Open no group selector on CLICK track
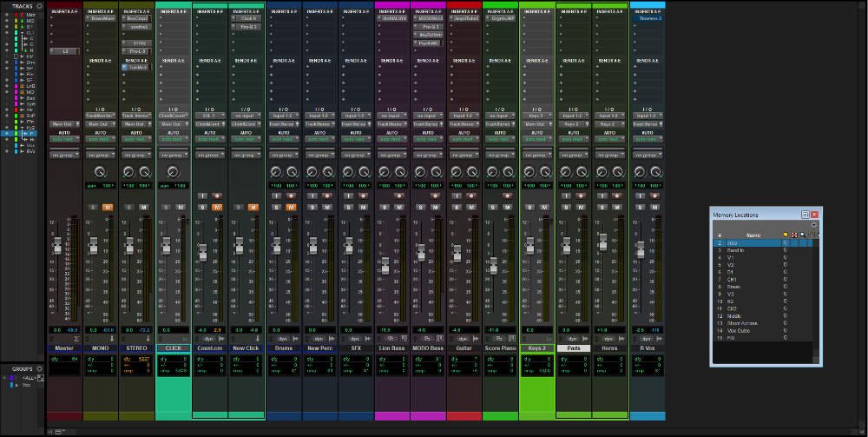Screen dimensions: 868x437 click(174, 156)
